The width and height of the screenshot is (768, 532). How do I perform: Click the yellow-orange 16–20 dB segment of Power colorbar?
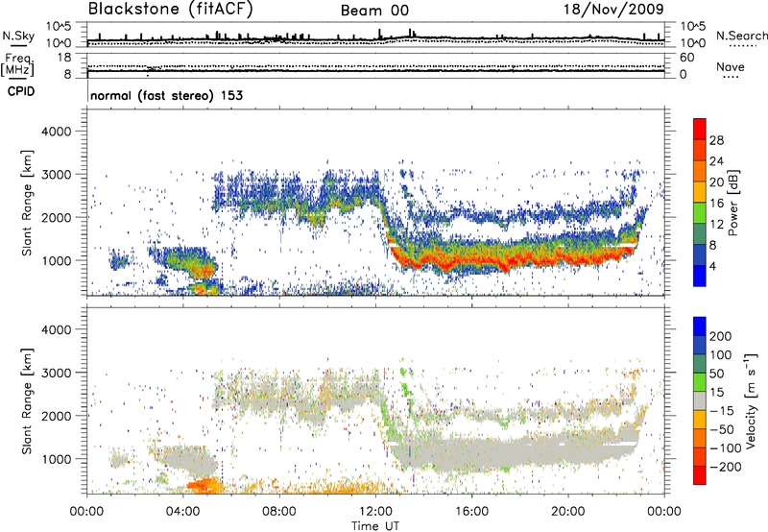coord(700,191)
